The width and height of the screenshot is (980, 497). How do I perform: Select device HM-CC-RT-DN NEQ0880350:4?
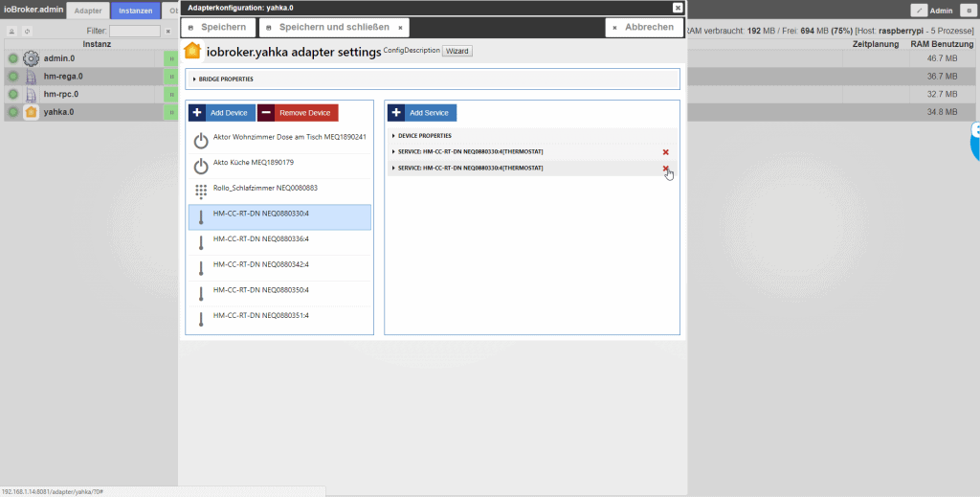[x=279, y=294]
